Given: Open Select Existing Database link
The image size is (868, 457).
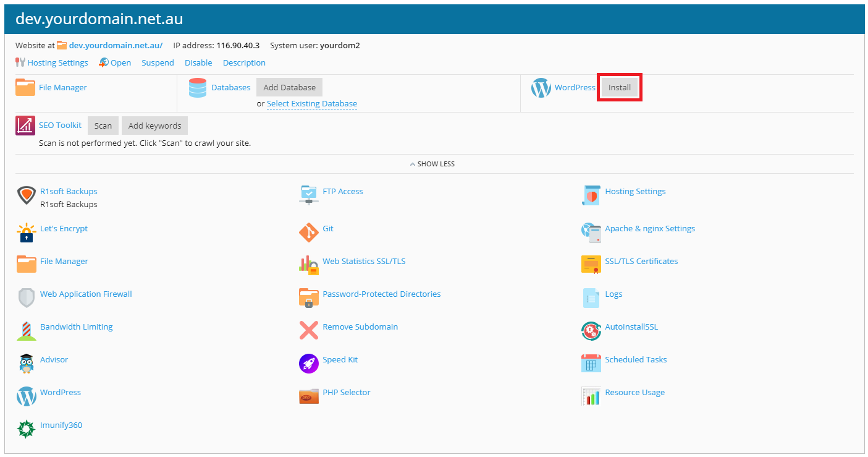Looking at the screenshot, I should tap(312, 104).
